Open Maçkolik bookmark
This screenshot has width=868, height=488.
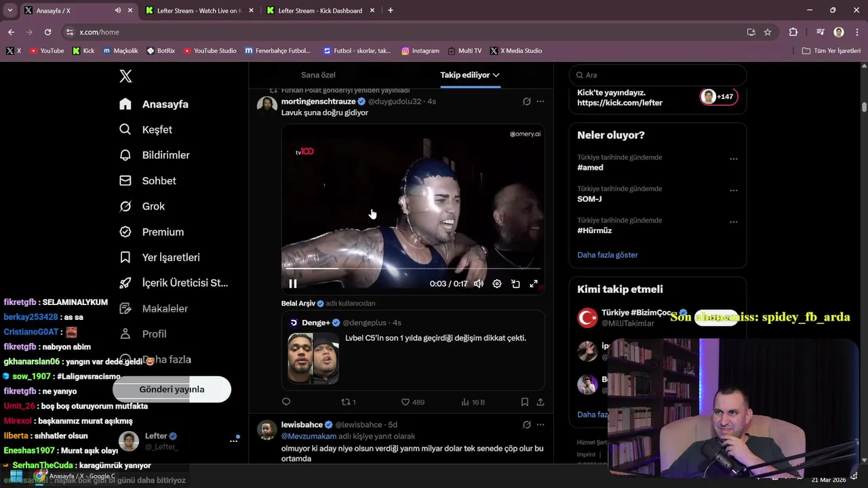click(x=120, y=51)
